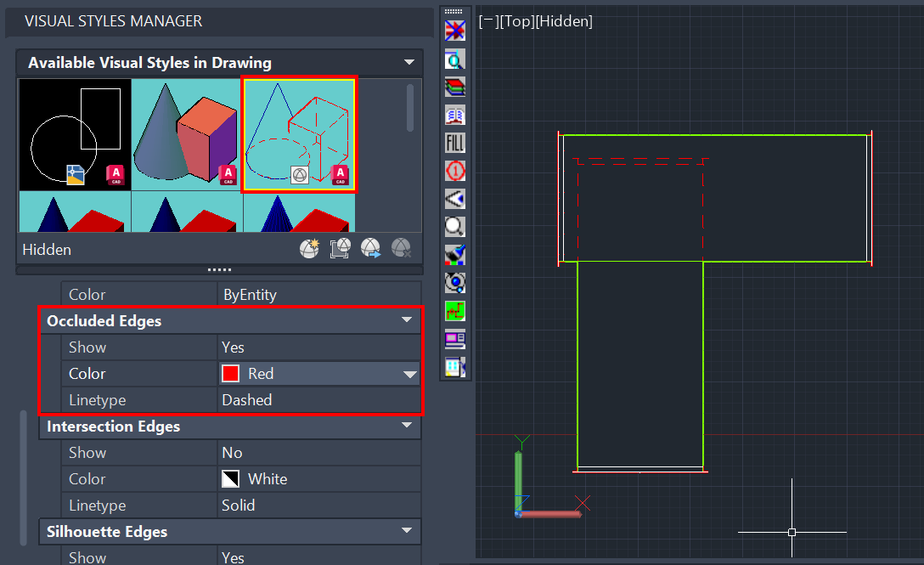The width and height of the screenshot is (924, 565).
Task: Apply selected visual style to current viewport
Action: tap(340, 247)
